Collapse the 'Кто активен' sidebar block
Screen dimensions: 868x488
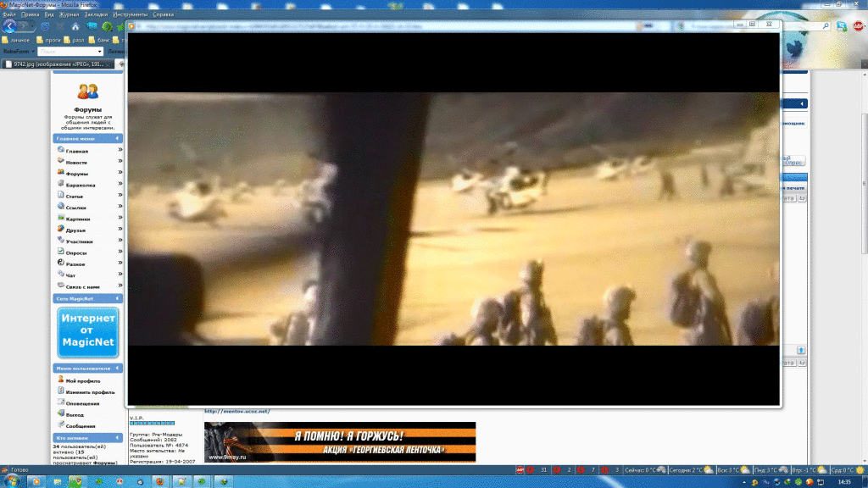point(117,438)
